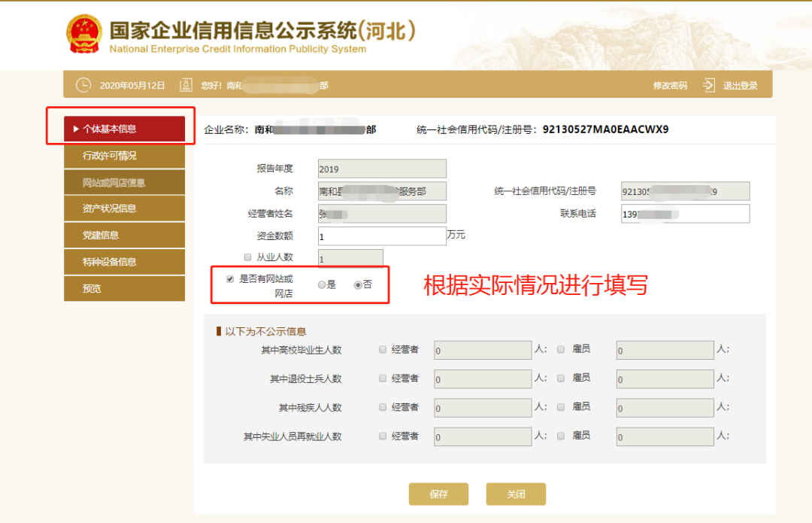Open the 报告年度 field showing 2019
812x523 pixels.
tap(381, 168)
